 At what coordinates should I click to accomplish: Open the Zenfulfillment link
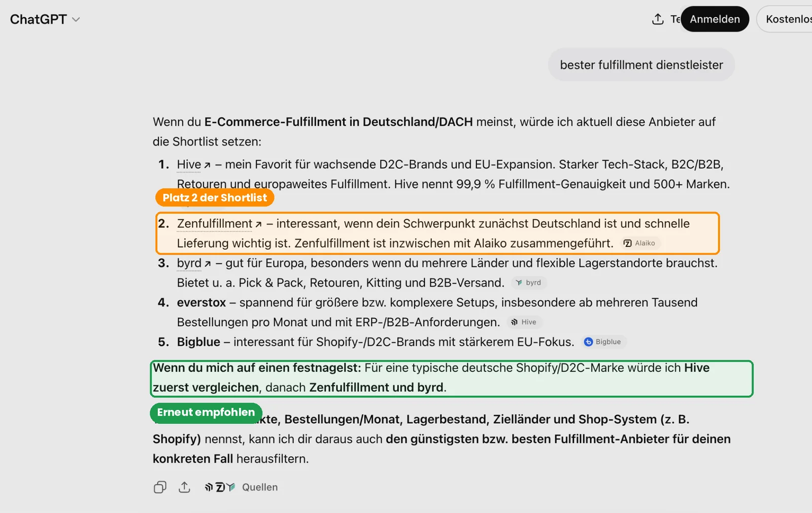(x=214, y=224)
